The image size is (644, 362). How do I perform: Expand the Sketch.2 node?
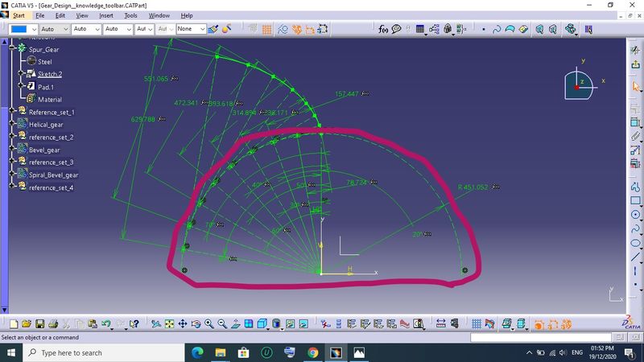[19, 74]
